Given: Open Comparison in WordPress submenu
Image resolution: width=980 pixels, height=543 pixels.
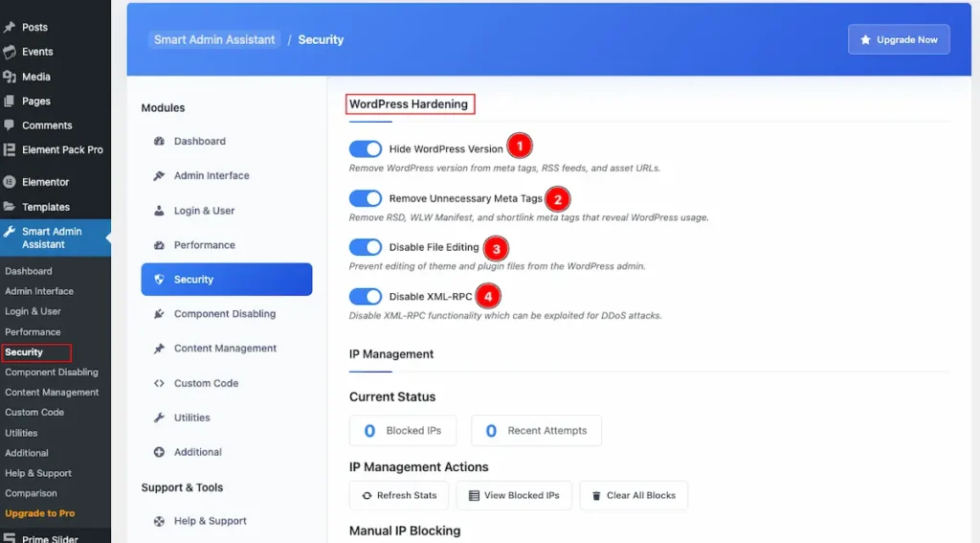Looking at the screenshot, I should (x=31, y=493).
